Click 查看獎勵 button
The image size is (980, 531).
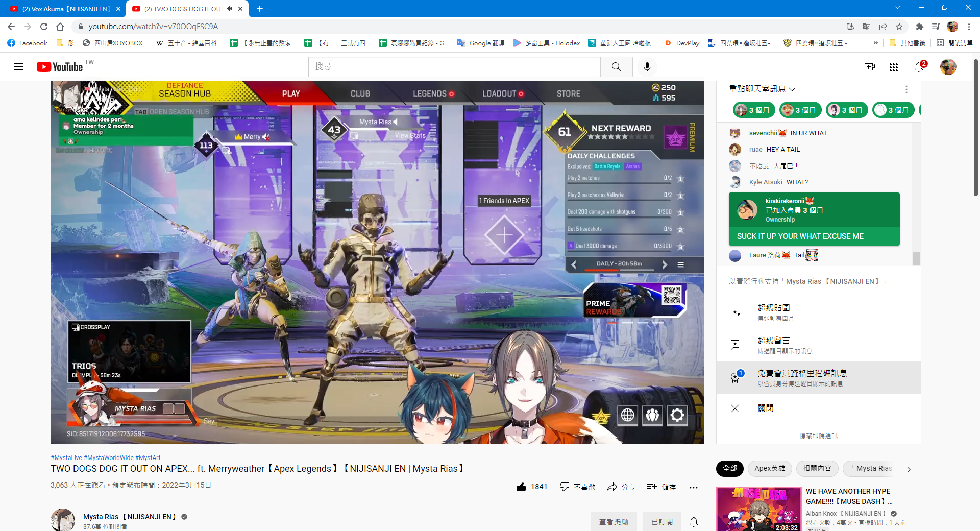(614, 522)
